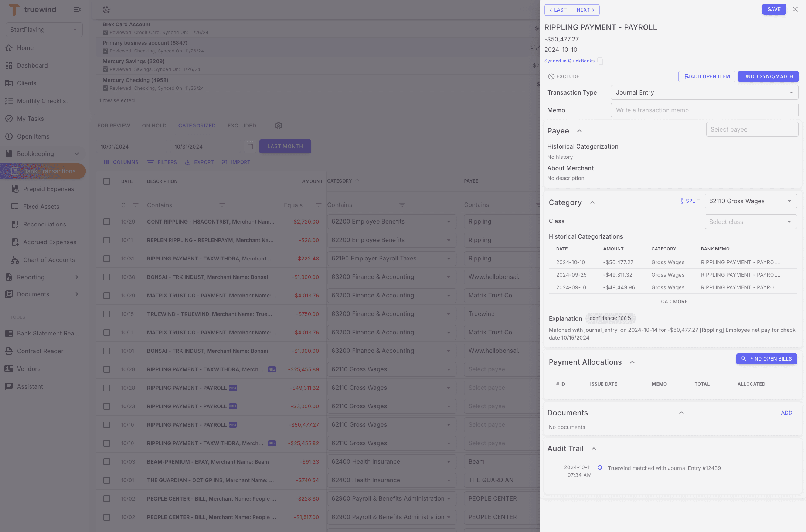Click the UNDO SYNC/MATCH button
The height and width of the screenshot is (532, 806).
pyautogui.click(x=768, y=76)
